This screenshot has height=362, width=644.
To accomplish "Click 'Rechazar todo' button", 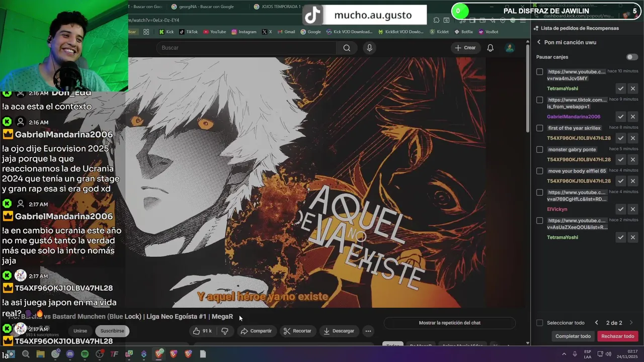I will [x=618, y=336].
